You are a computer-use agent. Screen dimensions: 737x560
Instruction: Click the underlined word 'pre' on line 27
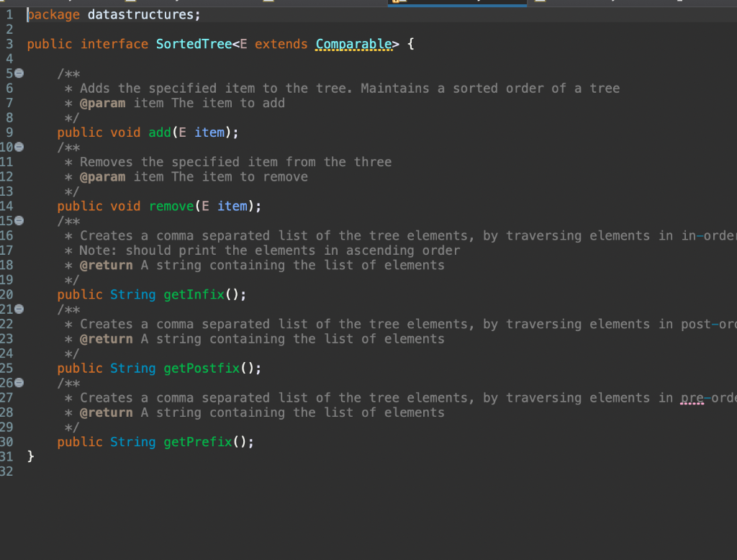[692, 398]
